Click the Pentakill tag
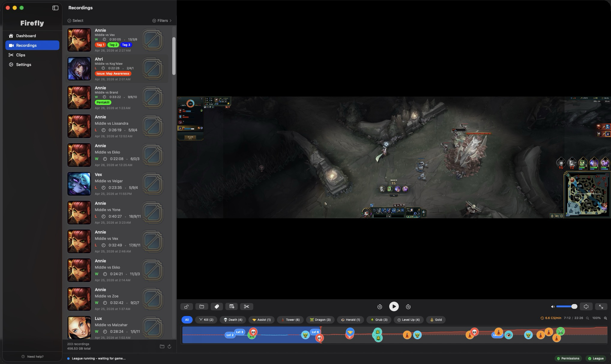 103,102
